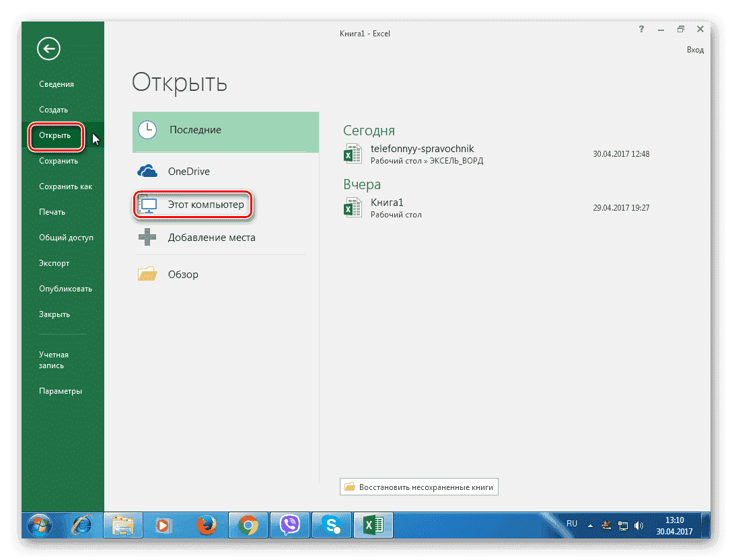
Task: Click the Вход sign-in link
Action: point(695,49)
